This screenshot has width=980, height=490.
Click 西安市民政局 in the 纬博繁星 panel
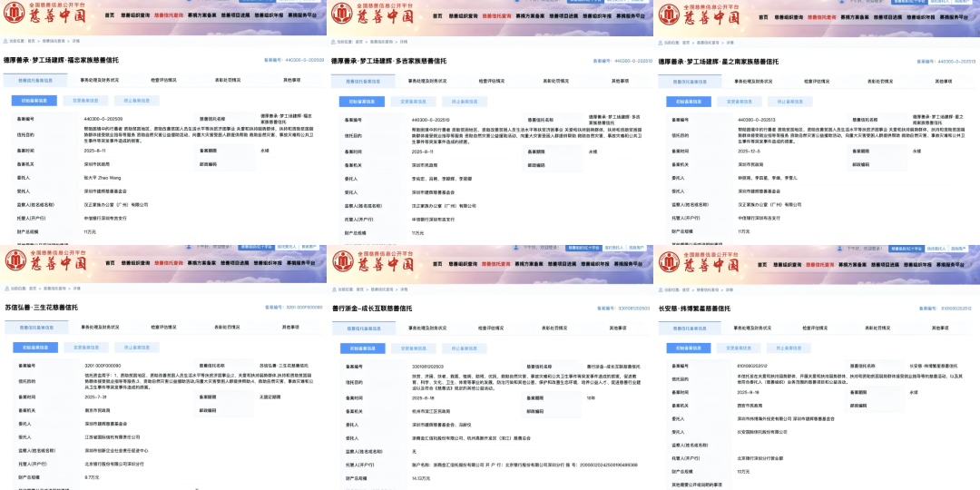tap(751, 405)
